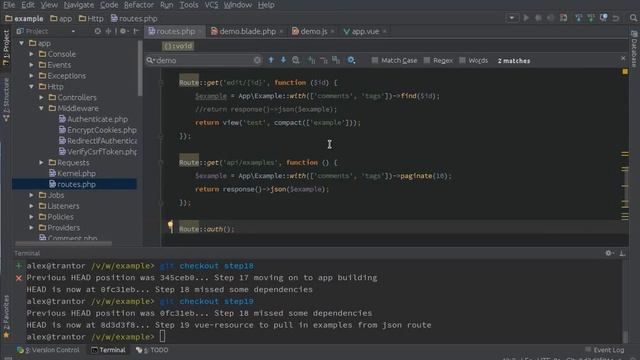Close the demo.js editor tab

tap(333, 31)
